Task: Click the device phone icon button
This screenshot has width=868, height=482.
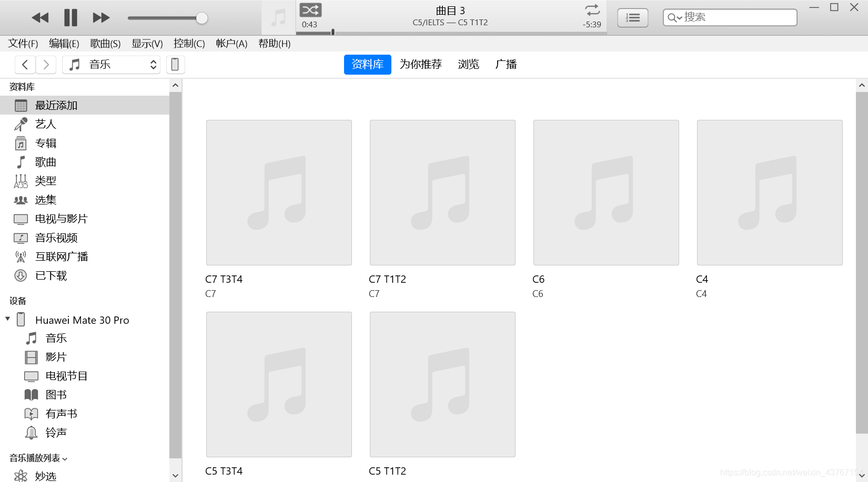Action: point(175,65)
